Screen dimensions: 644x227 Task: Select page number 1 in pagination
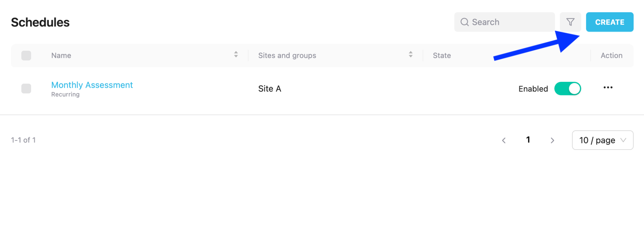tap(528, 140)
